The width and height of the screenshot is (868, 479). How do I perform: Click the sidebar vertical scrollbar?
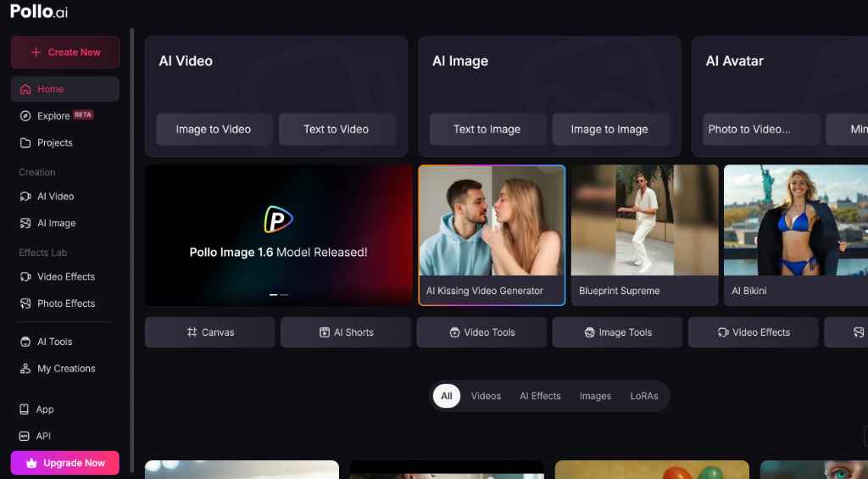(x=131, y=249)
